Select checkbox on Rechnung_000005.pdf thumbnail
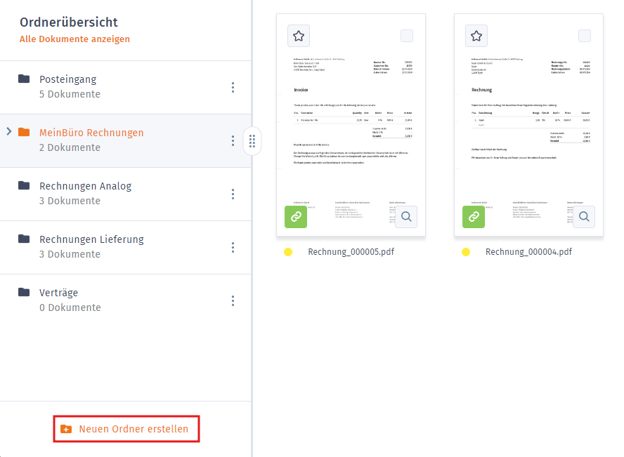Viewport: 624px width, 457px height. tap(407, 36)
